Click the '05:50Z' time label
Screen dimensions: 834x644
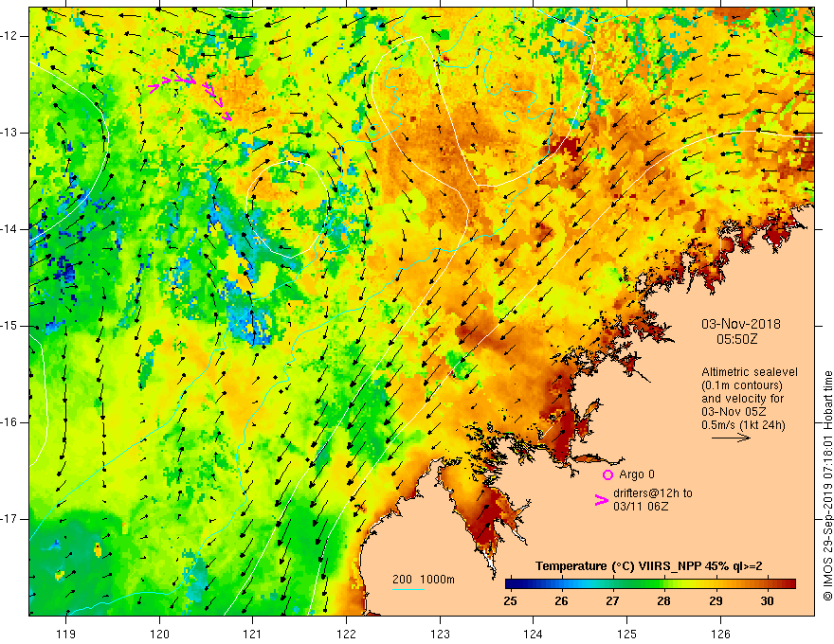pos(736,339)
